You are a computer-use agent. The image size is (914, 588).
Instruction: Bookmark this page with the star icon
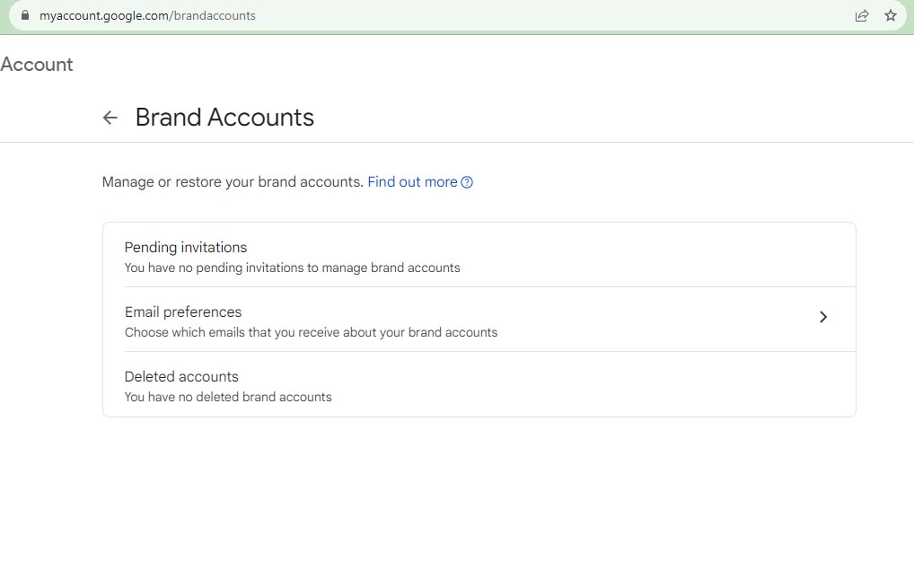pyautogui.click(x=890, y=16)
